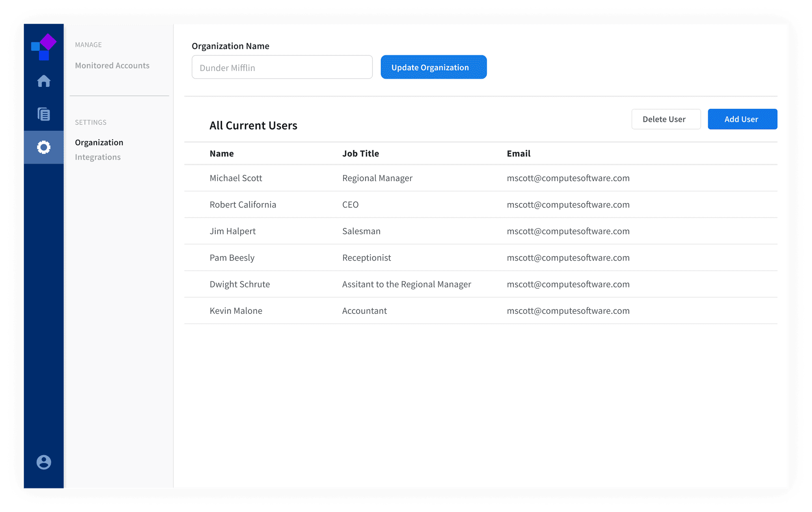Image resolution: width=812 pixels, height=512 pixels.
Task: Select the settings gear icon
Action: click(x=43, y=147)
